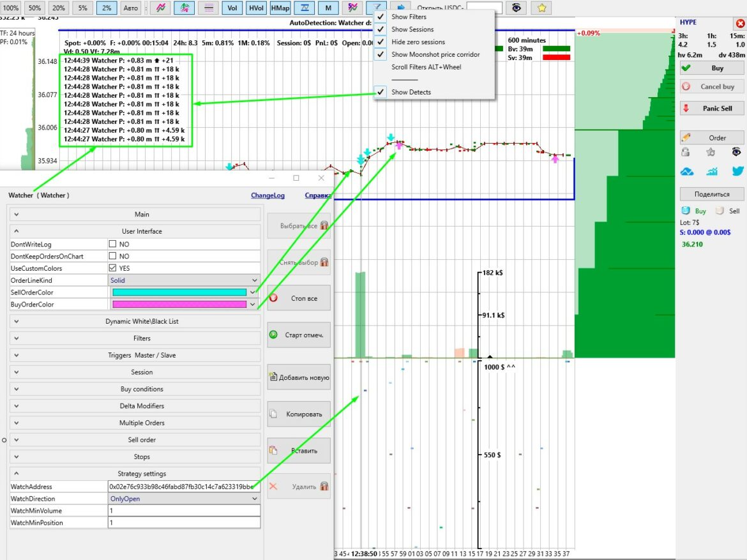Open the filter funnel toolbar icon
This screenshot has width=747, height=560.
[x=376, y=8]
